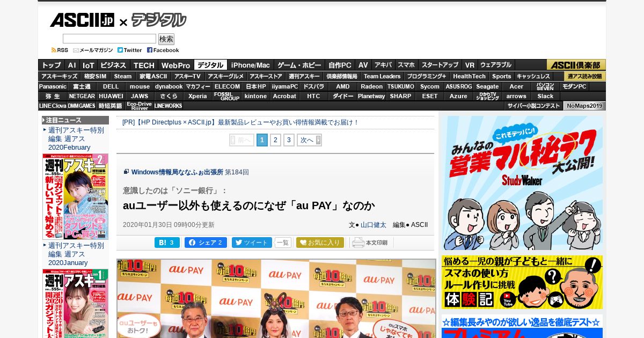Go to article page 3
Viewport: 644px width, 338px height.
[x=289, y=140]
